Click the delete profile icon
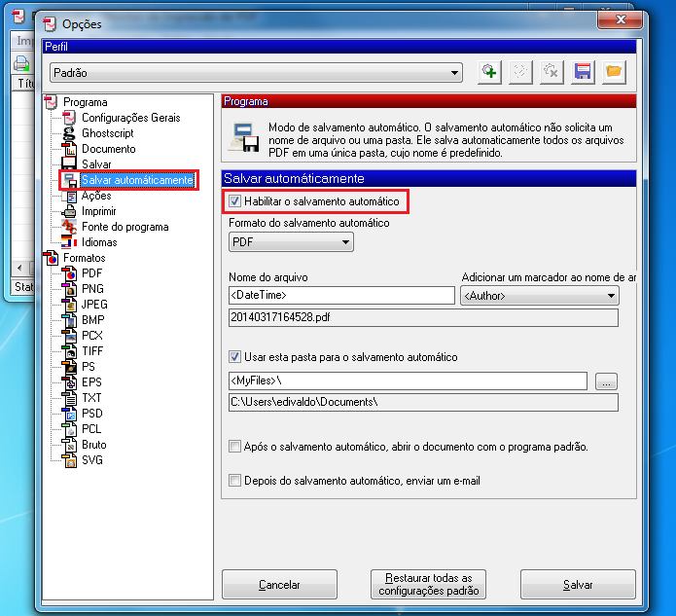 pos(551,71)
